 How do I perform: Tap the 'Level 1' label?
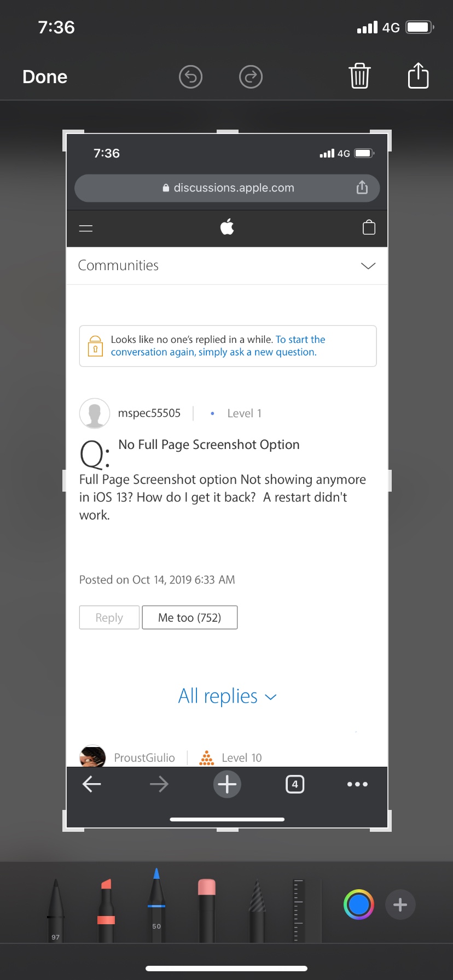click(245, 413)
